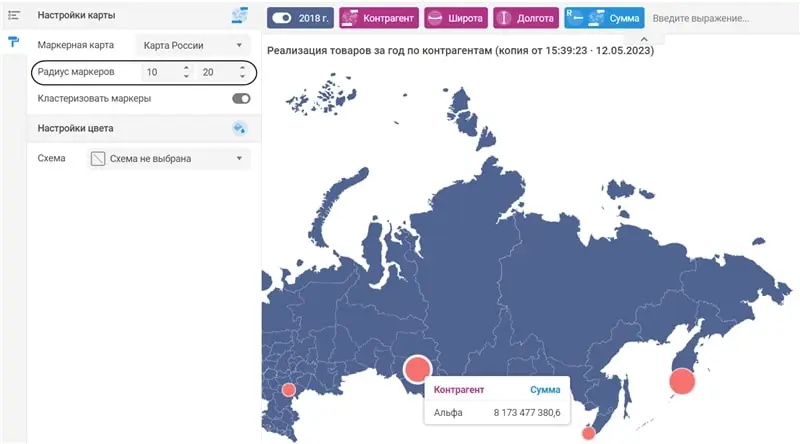Click the settings list icon at top-left
This screenshot has height=444, width=800.
[x=14, y=15]
